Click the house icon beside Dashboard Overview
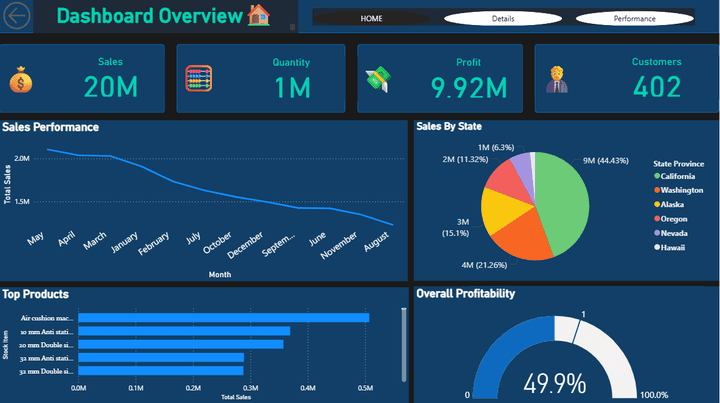This screenshot has width=720, height=403. (259, 15)
